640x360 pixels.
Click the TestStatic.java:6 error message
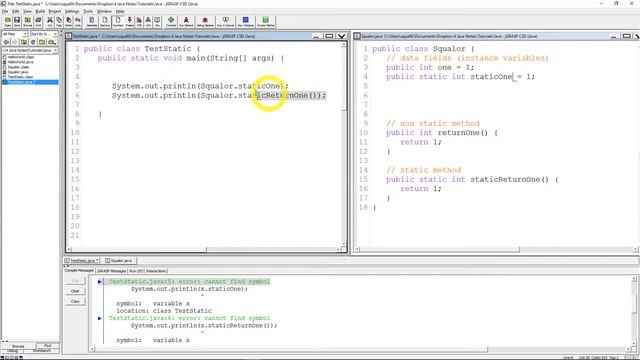189,318
